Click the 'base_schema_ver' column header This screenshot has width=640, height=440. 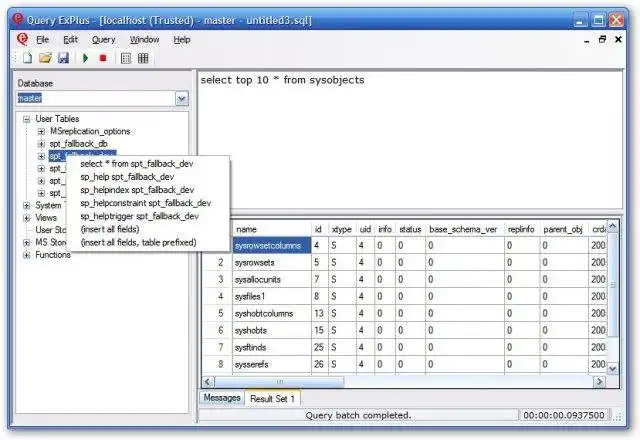click(x=464, y=229)
